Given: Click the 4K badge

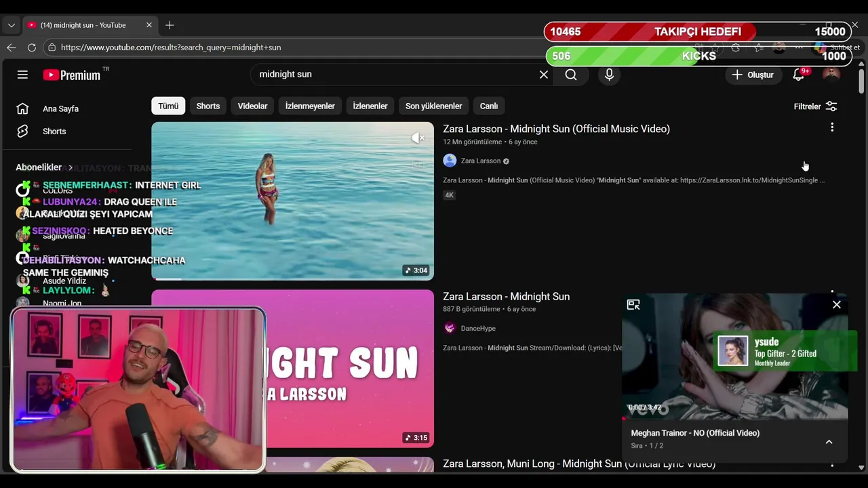Looking at the screenshot, I should click(x=449, y=195).
